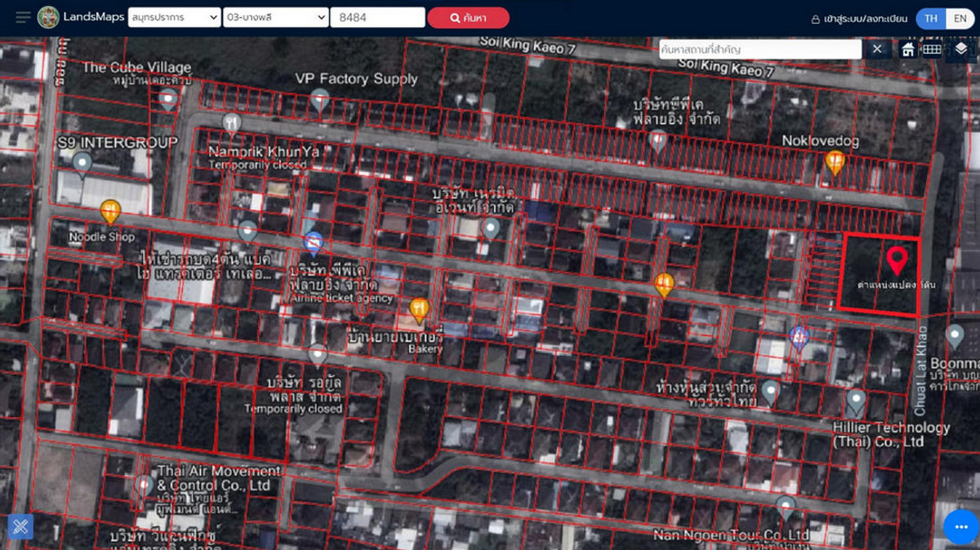The height and width of the screenshot is (550, 980).
Task: Open the measurement tools icon at bottom left
Action: point(21,526)
